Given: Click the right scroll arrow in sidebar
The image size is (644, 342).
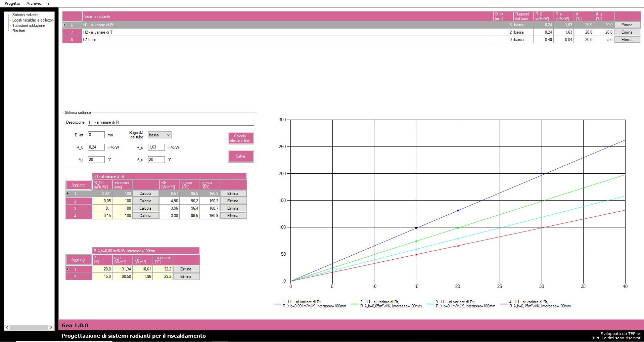Looking at the screenshot, I should (x=51, y=327).
